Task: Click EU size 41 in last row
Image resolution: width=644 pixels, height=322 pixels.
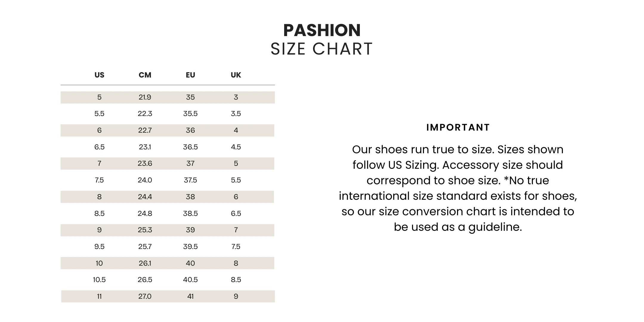Action: pyautogui.click(x=190, y=296)
